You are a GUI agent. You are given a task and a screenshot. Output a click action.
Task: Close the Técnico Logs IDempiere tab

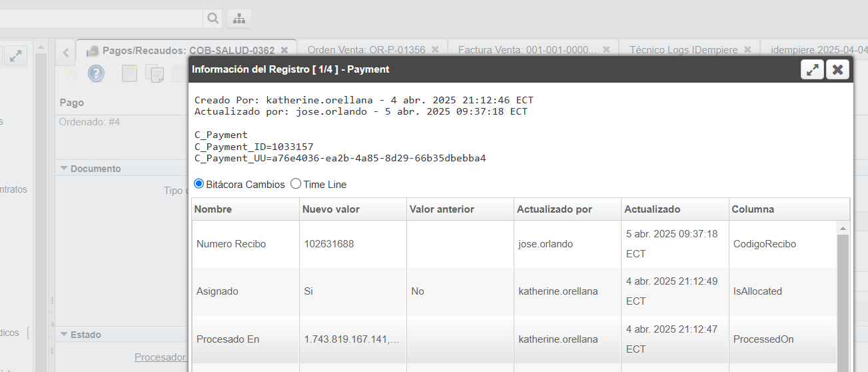pos(747,50)
